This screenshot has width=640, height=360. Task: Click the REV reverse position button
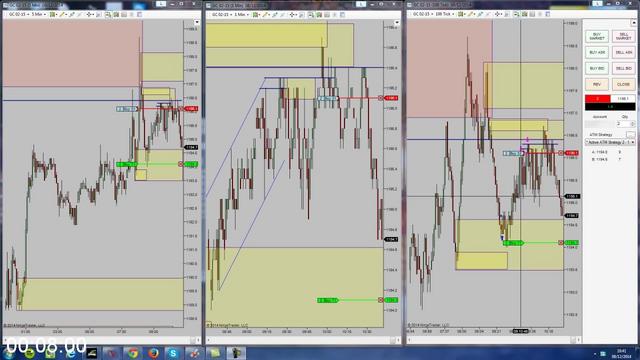pyautogui.click(x=597, y=84)
